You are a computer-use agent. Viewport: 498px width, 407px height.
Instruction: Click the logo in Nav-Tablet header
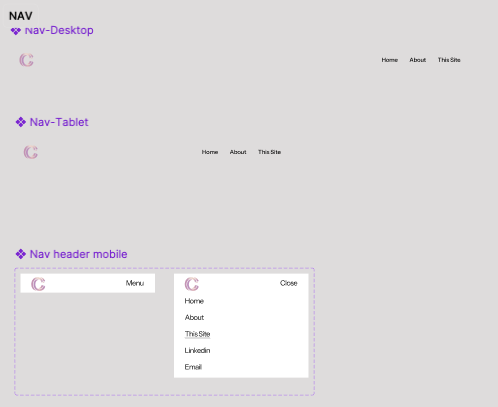click(x=31, y=152)
